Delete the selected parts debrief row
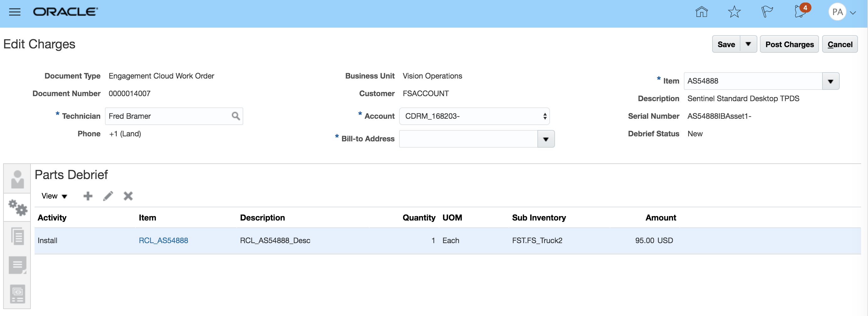868x316 pixels. (128, 196)
